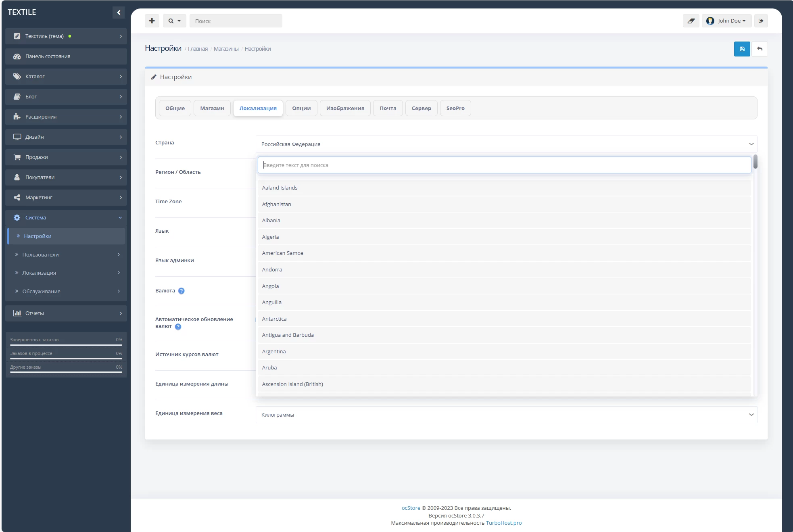This screenshot has height=532, width=793.
Task: Select Argentina from the list
Action: pyautogui.click(x=504, y=352)
